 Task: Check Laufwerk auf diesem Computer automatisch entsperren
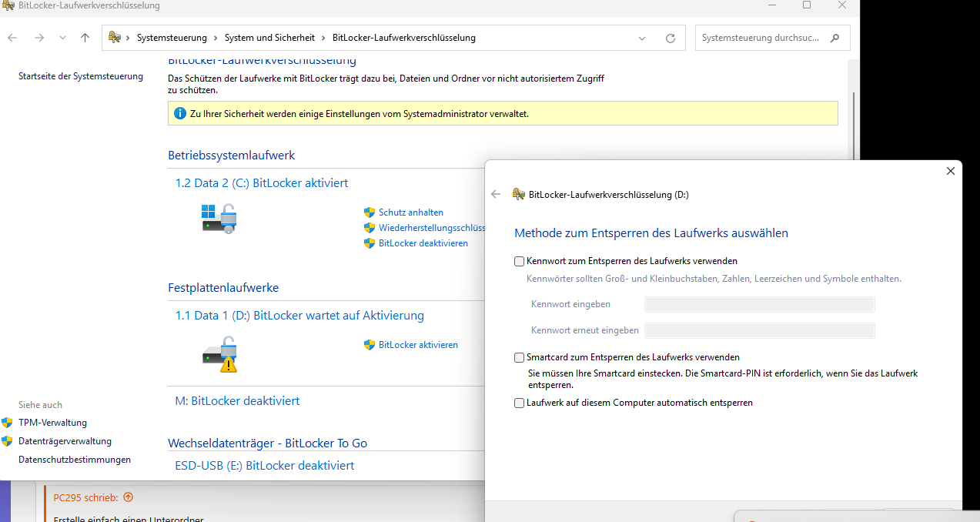[x=519, y=403]
